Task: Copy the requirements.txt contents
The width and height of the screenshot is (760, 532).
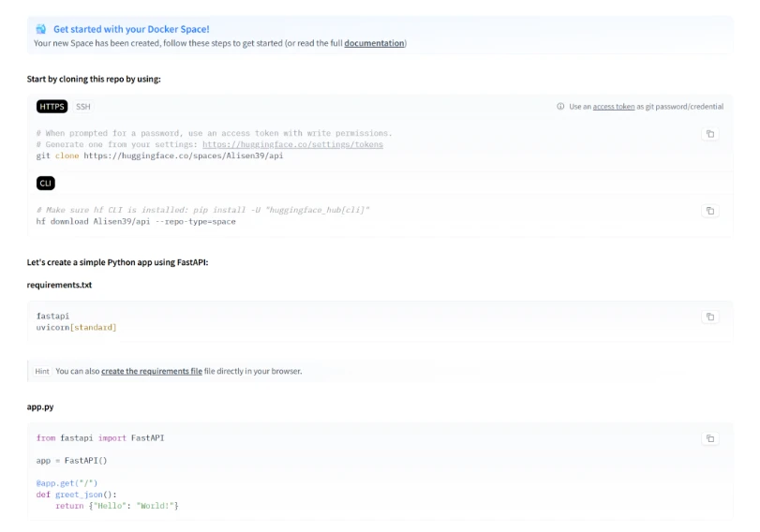Action: coord(709,317)
